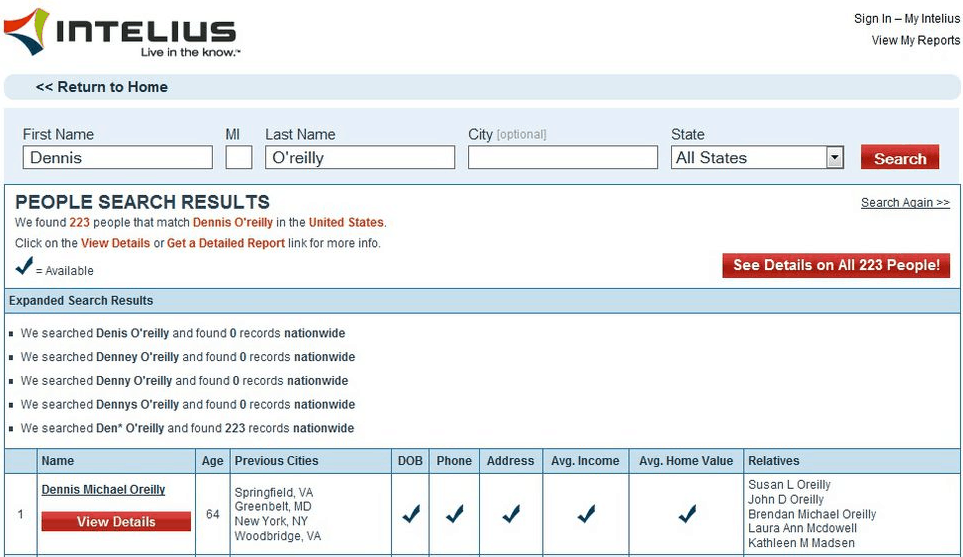This screenshot has width=963, height=557.
Task: Click the Expanded Search Results section header
Action: 482,301
